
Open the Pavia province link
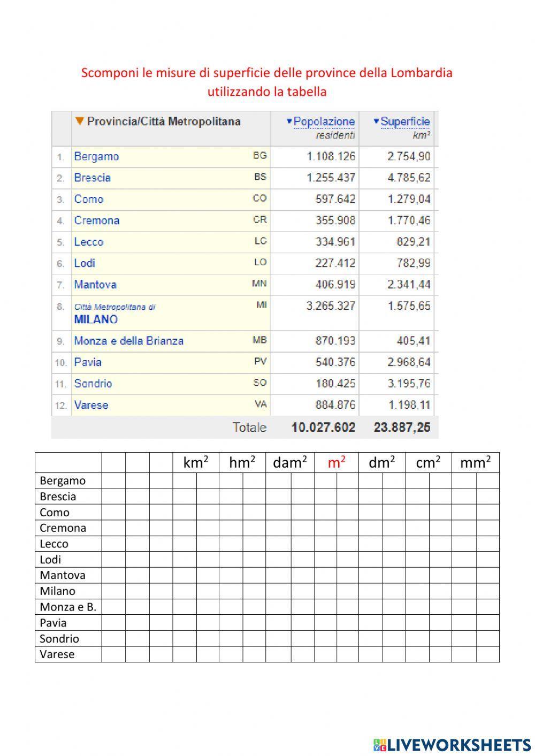[x=88, y=362]
